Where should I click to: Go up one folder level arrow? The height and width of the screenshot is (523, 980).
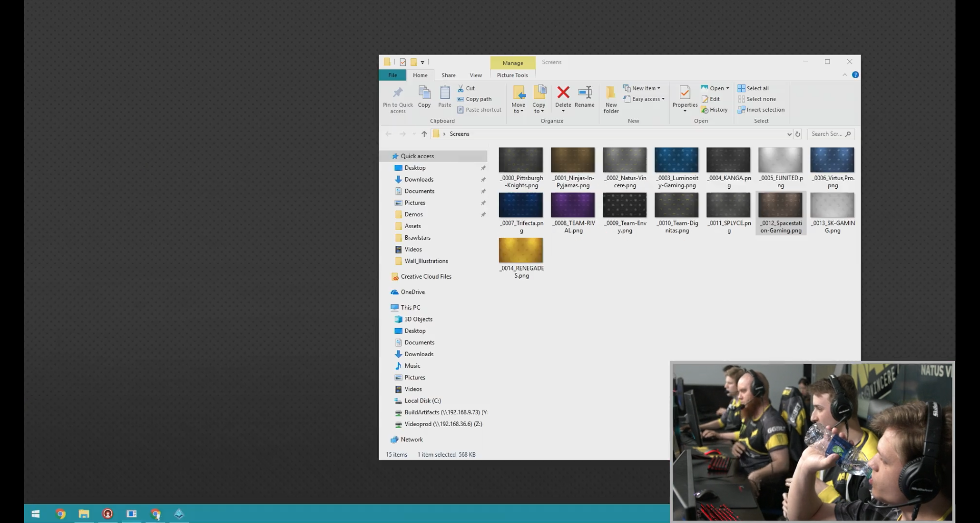point(424,134)
